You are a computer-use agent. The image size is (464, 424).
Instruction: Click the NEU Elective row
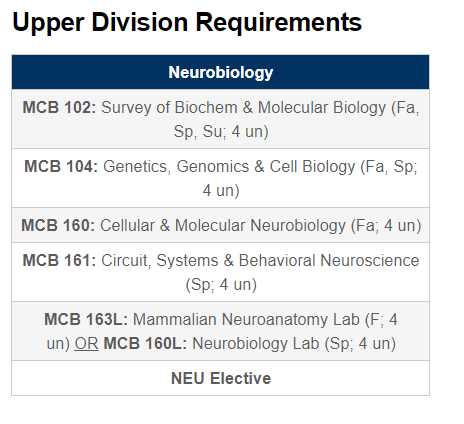[221, 378]
